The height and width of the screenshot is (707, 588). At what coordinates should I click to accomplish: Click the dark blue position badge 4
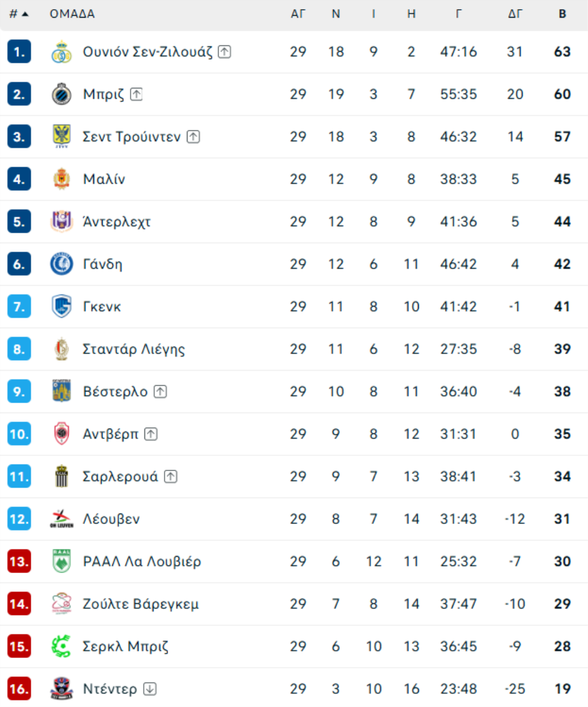click(19, 179)
